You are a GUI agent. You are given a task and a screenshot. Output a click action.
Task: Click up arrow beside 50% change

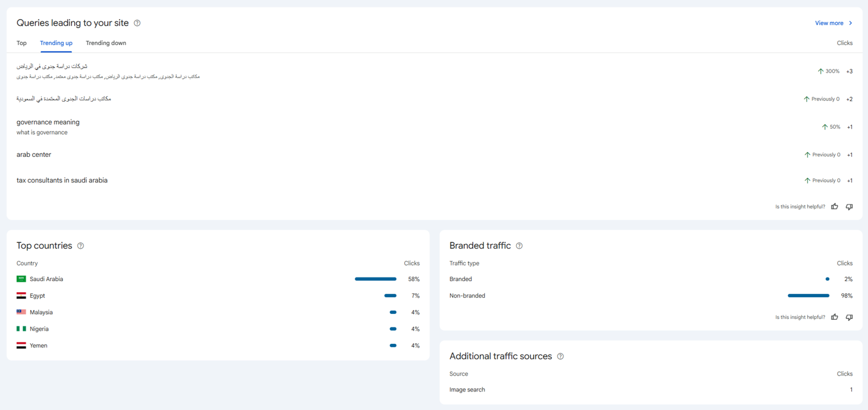pos(825,127)
